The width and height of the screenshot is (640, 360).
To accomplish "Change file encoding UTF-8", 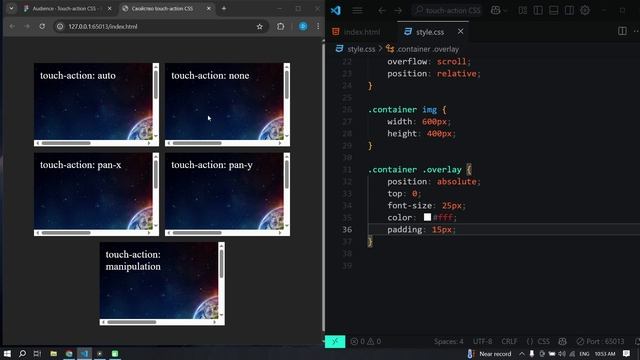I will click(482, 342).
